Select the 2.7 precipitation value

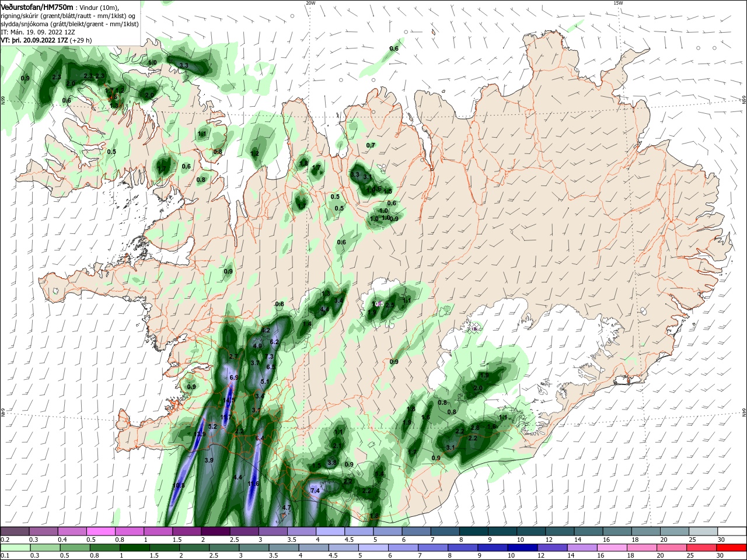[234, 356]
